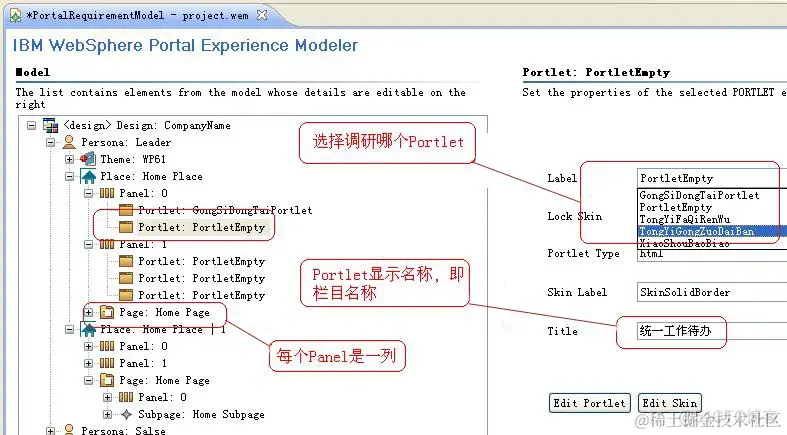Screen dimensions: 787x435
Task: Select the Place: Home Place | 1 row
Action: 163,330
